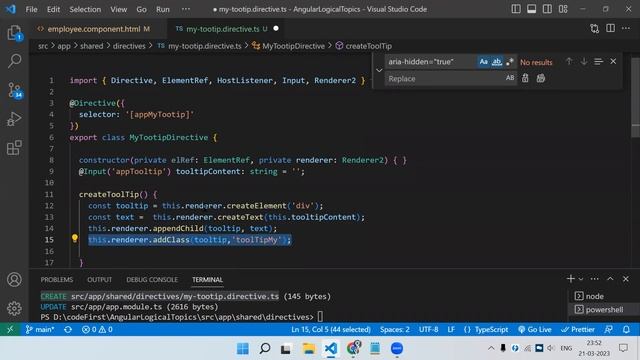640x360 pixels.
Task: Open the terminal launch profile dropdown
Action: pyautogui.click(x=581, y=279)
